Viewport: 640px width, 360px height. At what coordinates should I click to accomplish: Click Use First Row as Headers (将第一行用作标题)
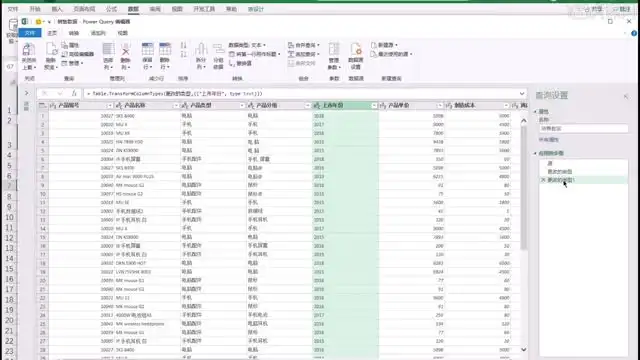pos(254,54)
